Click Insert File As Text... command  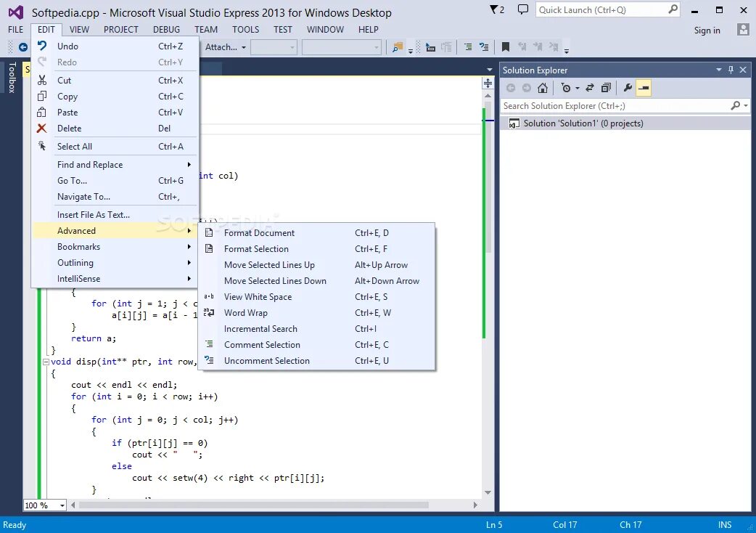point(115,215)
